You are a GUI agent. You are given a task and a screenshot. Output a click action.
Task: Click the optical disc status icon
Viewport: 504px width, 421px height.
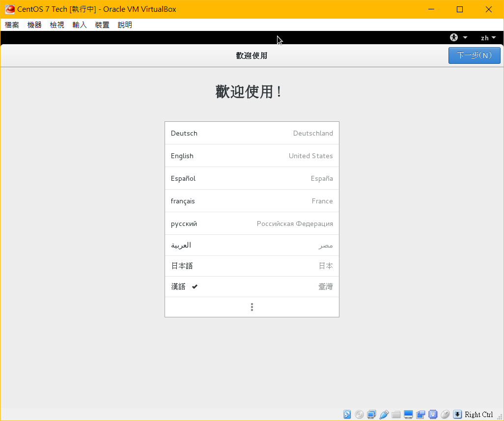point(359,415)
